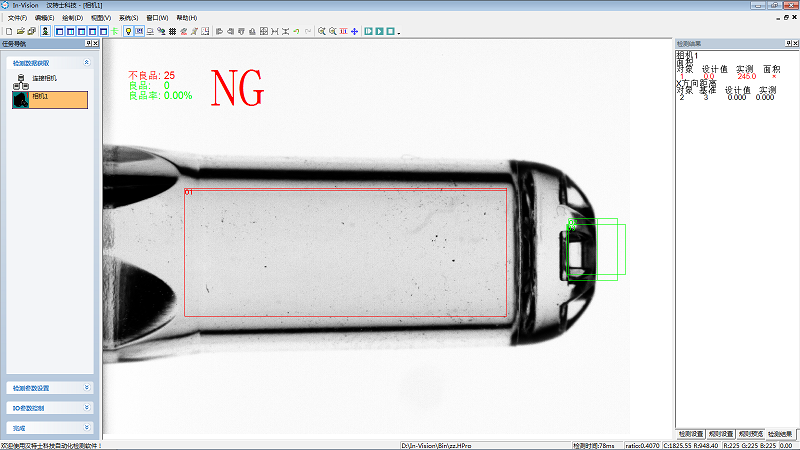Pin the left task navigation panel

88,44
